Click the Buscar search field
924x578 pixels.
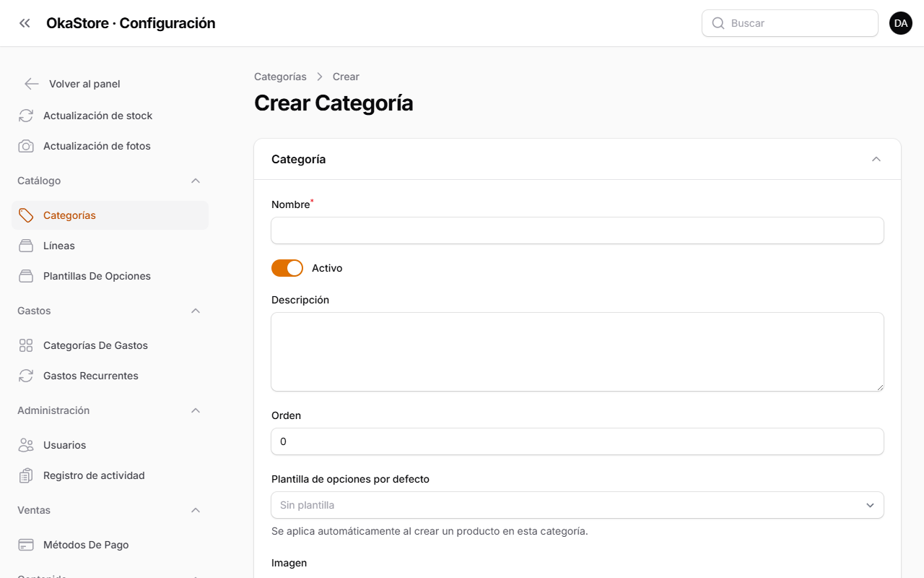[x=790, y=23]
